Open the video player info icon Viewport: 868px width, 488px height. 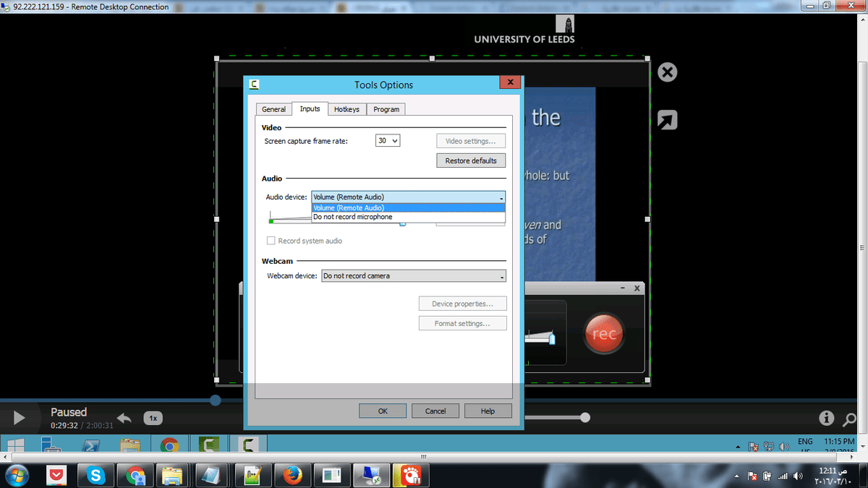coord(826,418)
